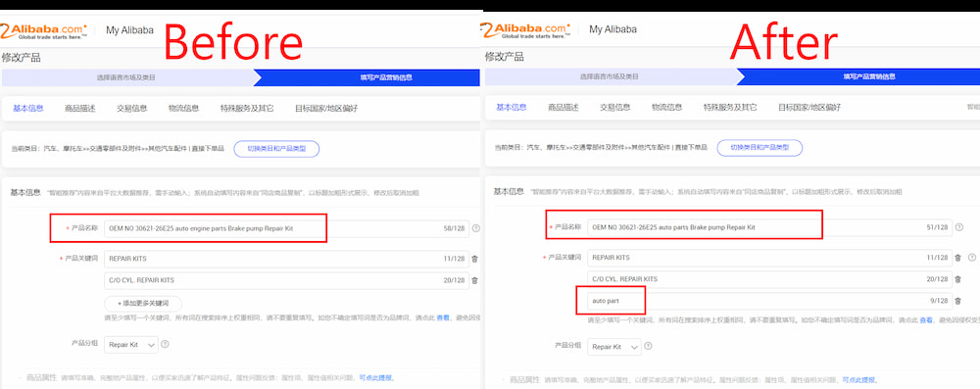Click 58/128 character count text
This screenshot has height=389, width=980.
[x=455, y=229]
